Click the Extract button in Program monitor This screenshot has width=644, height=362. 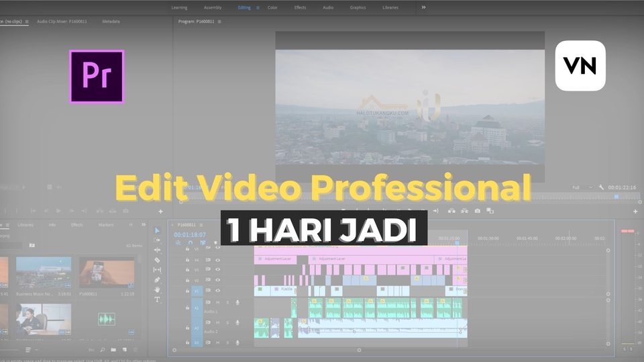click(464, 211)
